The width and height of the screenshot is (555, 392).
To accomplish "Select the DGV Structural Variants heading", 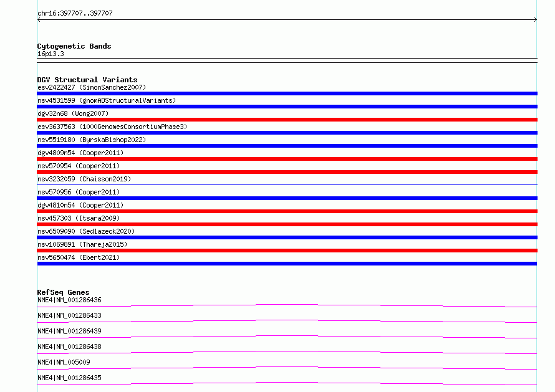I will (x=87, y=80).
